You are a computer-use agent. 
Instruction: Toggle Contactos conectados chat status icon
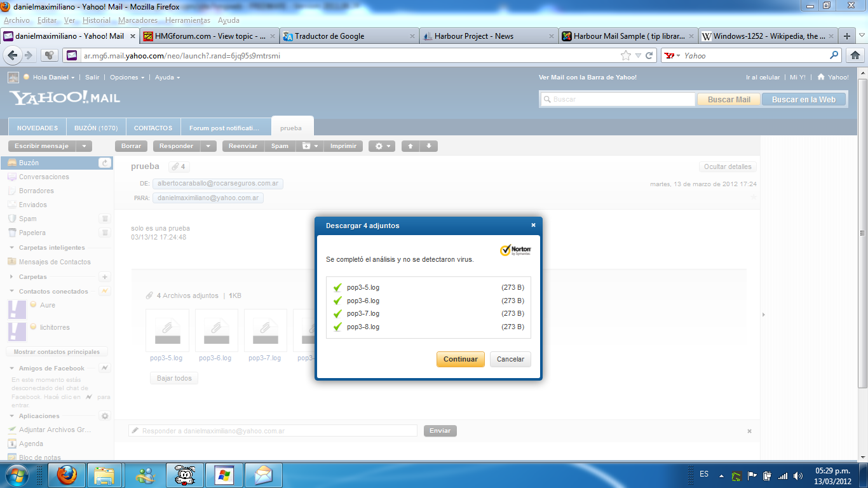tap(105, 291)
